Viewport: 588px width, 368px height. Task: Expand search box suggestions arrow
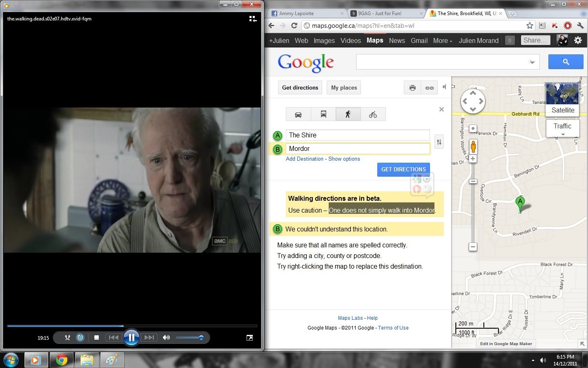[x=532, y=62]
